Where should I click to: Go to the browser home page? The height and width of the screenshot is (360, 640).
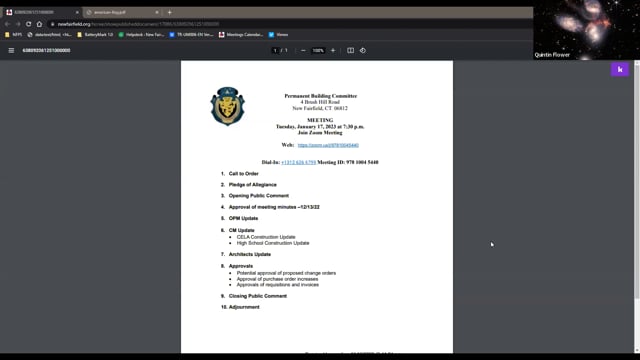[39, 24]
